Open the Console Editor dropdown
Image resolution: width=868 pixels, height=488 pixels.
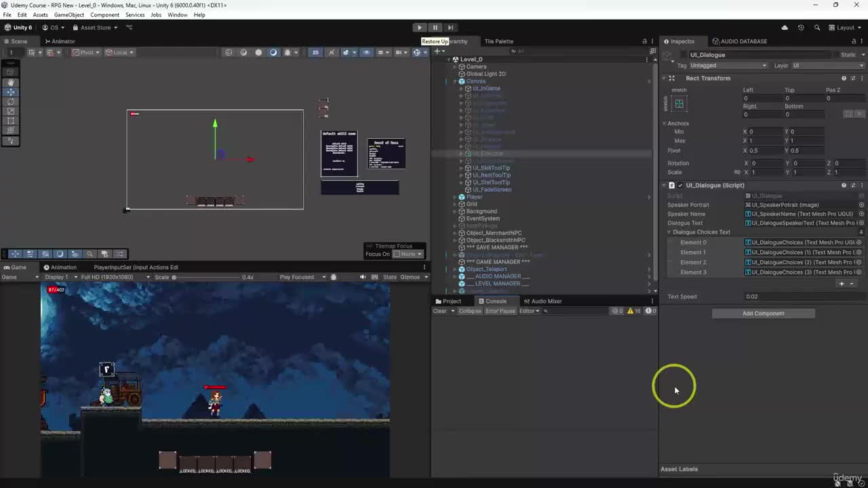530,311
